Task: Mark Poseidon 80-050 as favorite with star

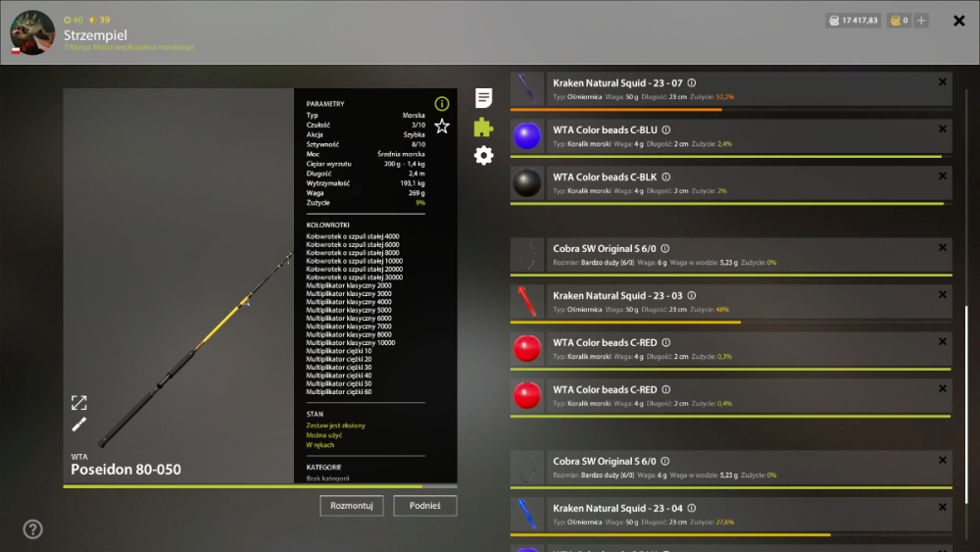Action: 442,126
